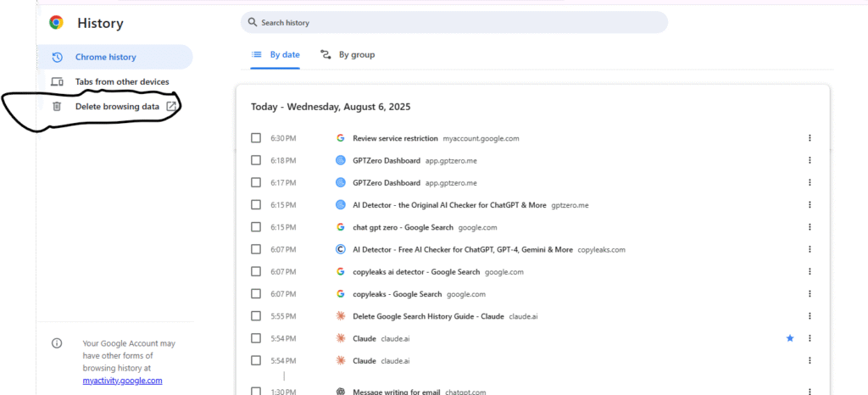868x395 pixels.
Task: Select Chrome history in the sidebar
Action: pos(115,57)
